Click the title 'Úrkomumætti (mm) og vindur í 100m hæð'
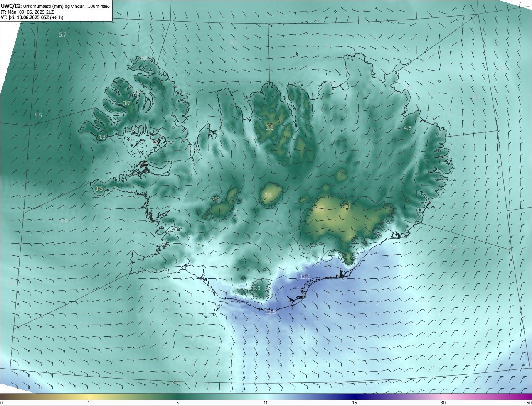Image resolution: width=532 pixels, height=406 pixels. 66,6
